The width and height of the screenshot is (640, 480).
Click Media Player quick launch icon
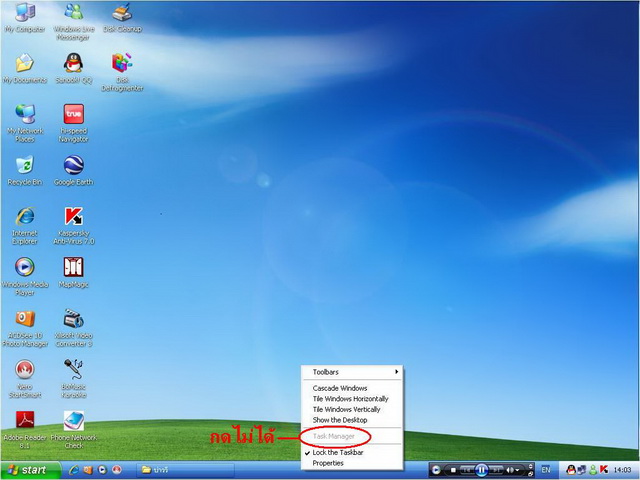pos(102,470)
